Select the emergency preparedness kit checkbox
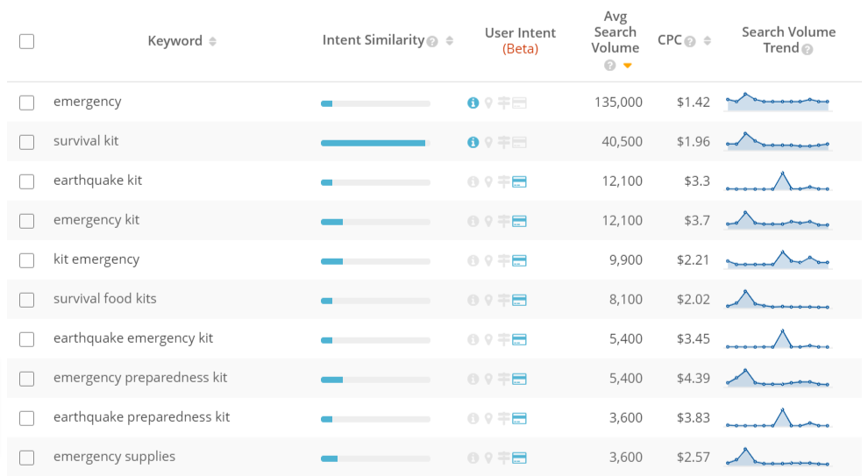868x476 pixels. point(26,379)
